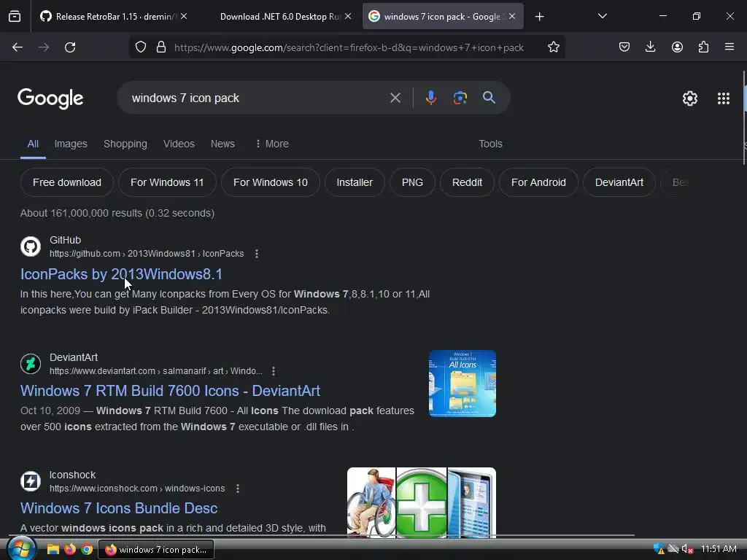747x560 pixels.
Task: Open search Tools options
Action: coord(490,144)
